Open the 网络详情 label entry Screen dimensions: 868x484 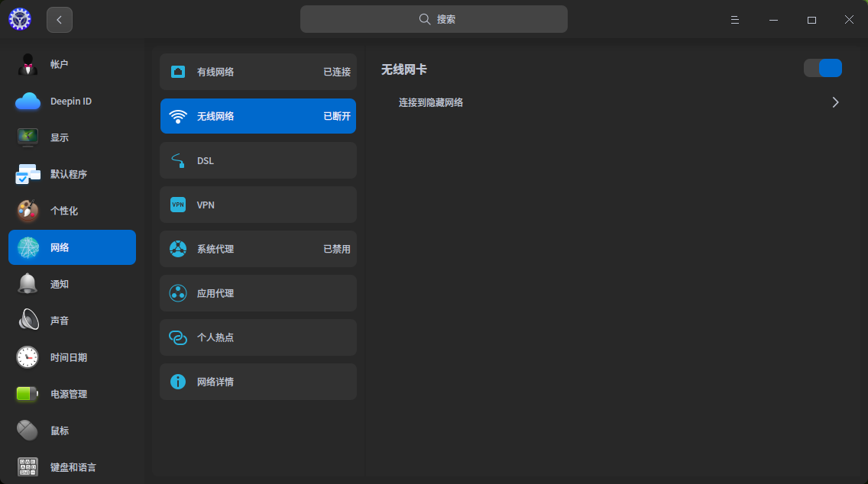pyautogui.click(x=215, y=382)
